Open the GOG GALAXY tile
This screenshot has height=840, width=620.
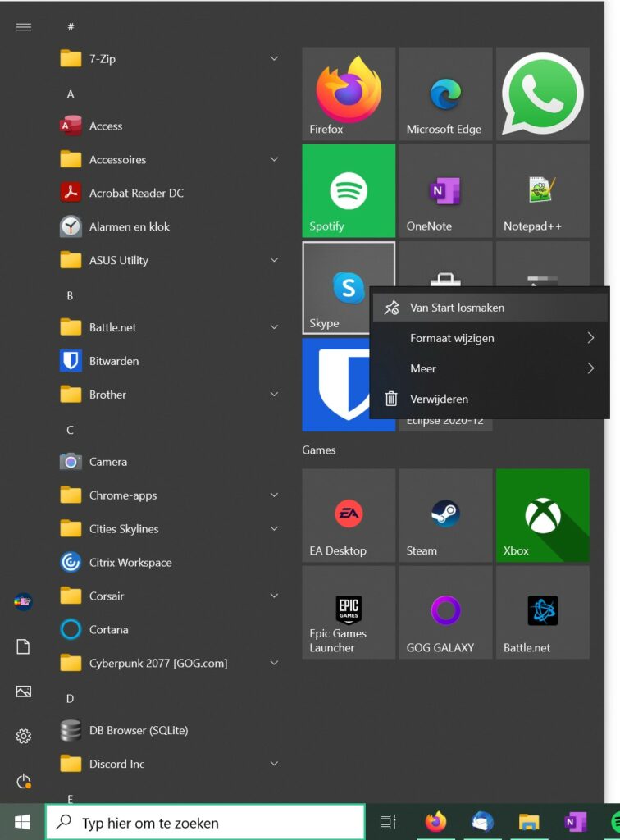(445, 612)
